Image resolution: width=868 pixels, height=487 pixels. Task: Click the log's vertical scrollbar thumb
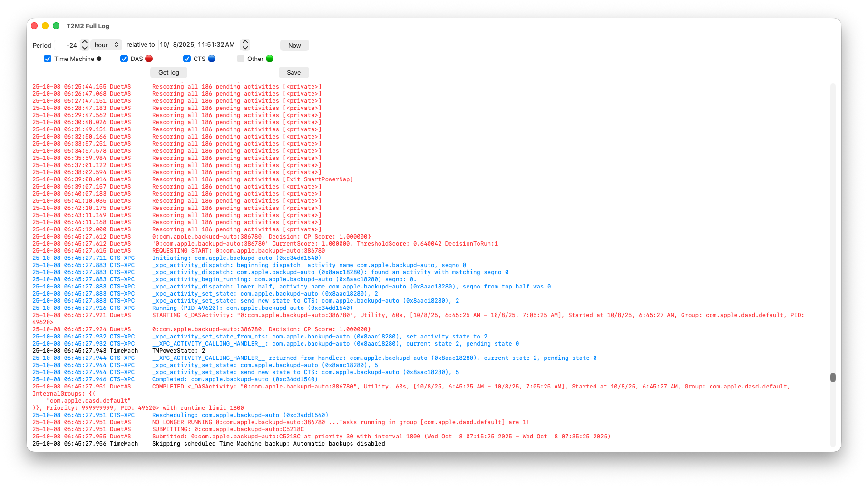pyautogui.click(x=833, y=378)
